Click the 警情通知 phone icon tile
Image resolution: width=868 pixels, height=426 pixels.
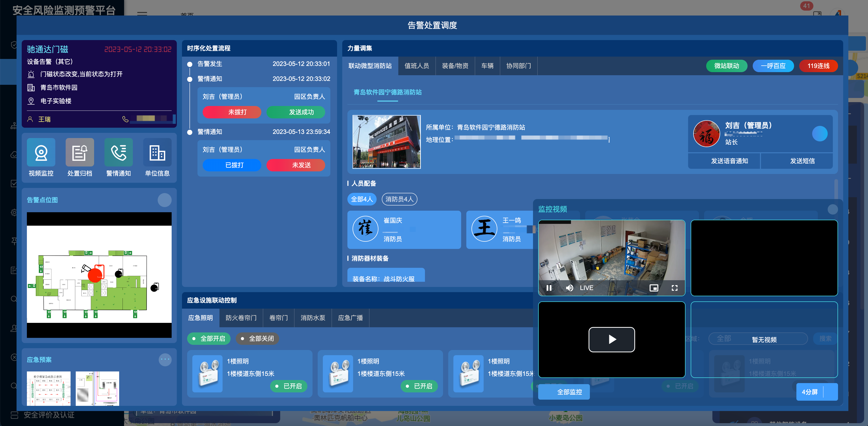[x=119, y=152]
